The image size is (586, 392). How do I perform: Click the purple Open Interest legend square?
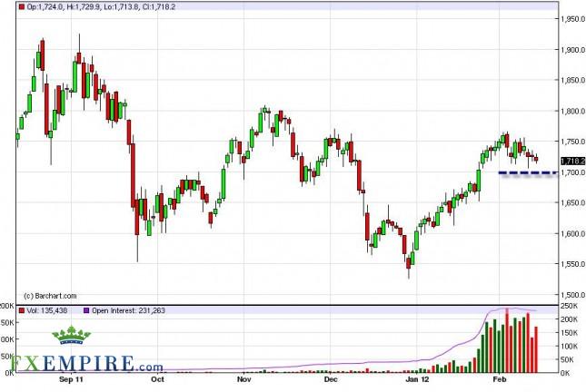click(x=86, y=310)
